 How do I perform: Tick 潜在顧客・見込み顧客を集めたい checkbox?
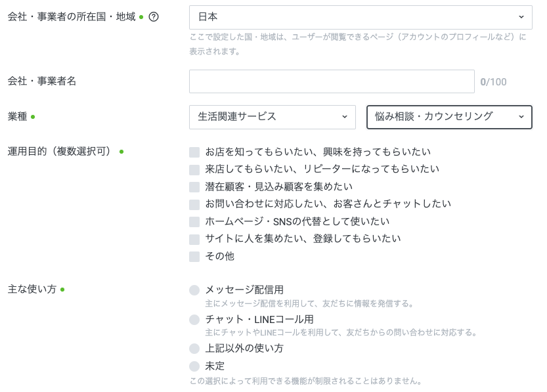[194, 187]
